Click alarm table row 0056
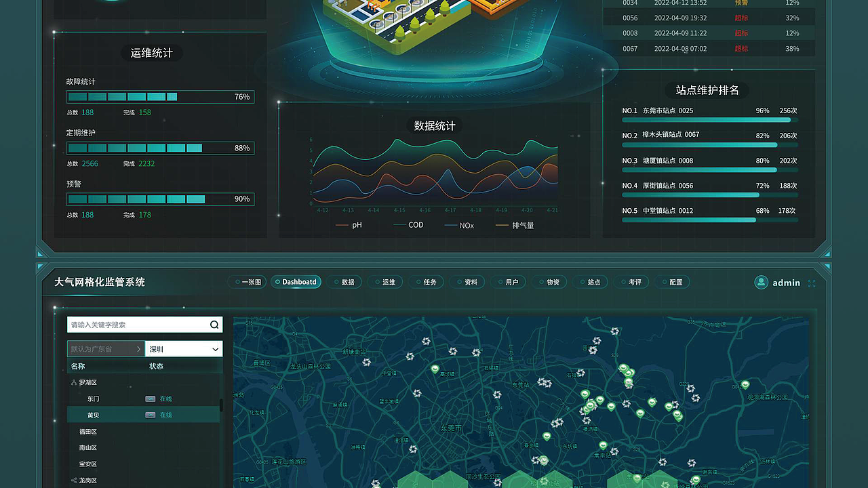Screen dimensions: 868x488 click(709, 18)
